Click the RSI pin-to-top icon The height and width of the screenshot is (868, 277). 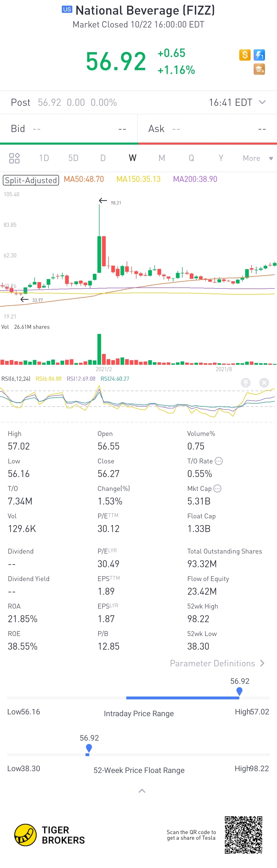[246, 382]
